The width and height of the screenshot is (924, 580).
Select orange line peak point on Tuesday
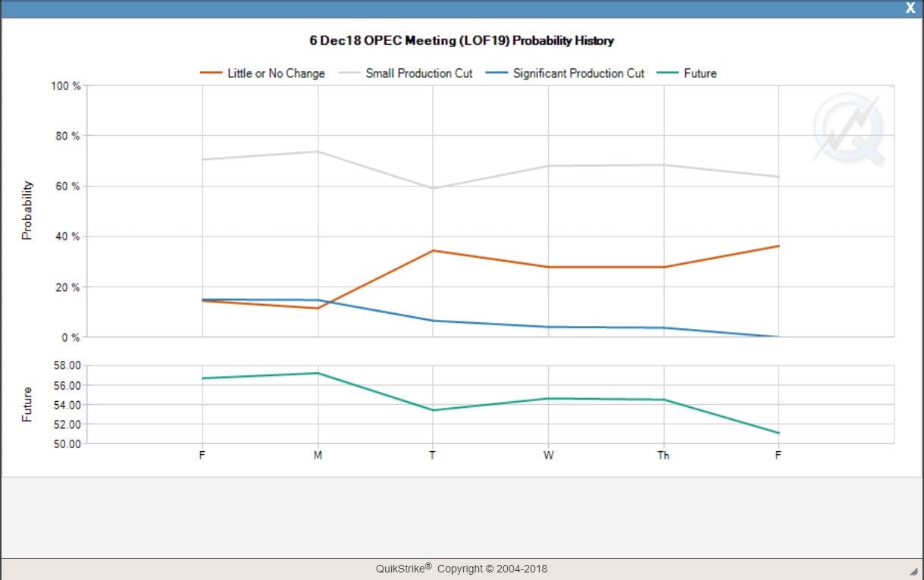coord(433,250)
